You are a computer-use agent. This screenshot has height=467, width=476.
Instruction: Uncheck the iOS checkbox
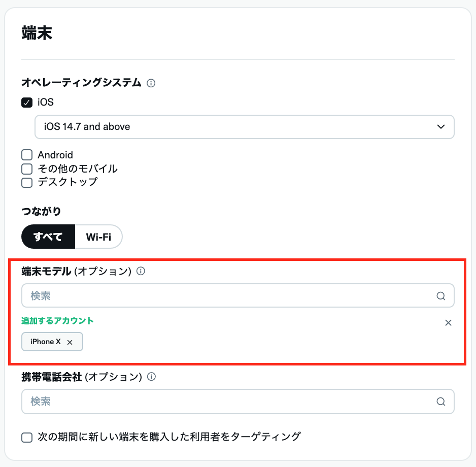pos(27,103)
